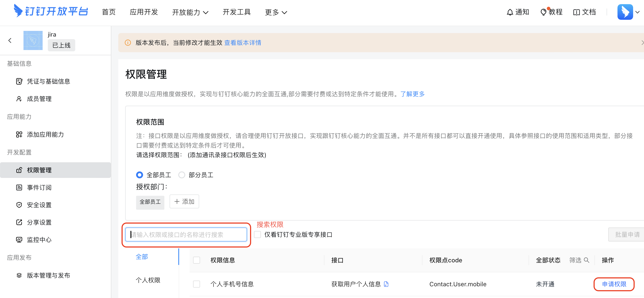The width and height of the screenshot is (644, 298).
Task: Select the 部分员工 radio button
Action: tap(182, 175)
